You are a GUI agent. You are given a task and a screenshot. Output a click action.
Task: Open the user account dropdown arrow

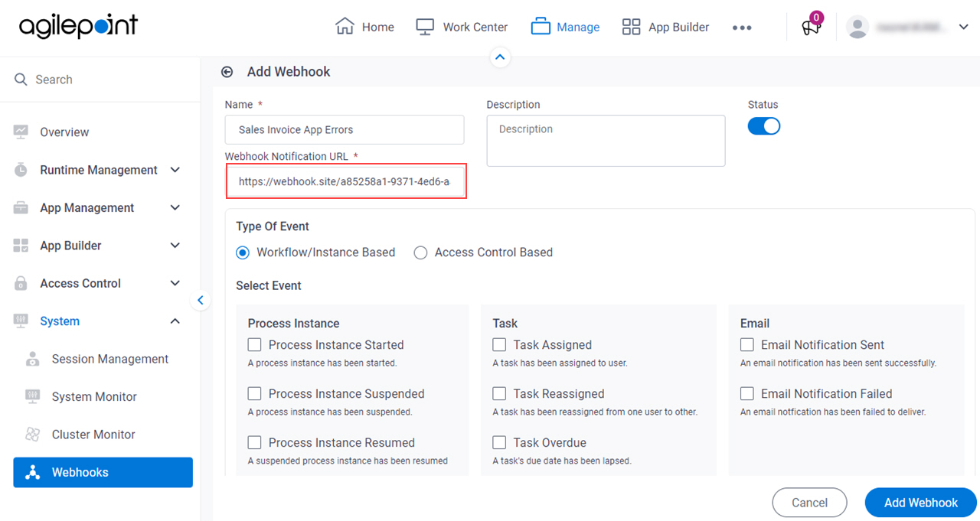(x=963, y=28)
